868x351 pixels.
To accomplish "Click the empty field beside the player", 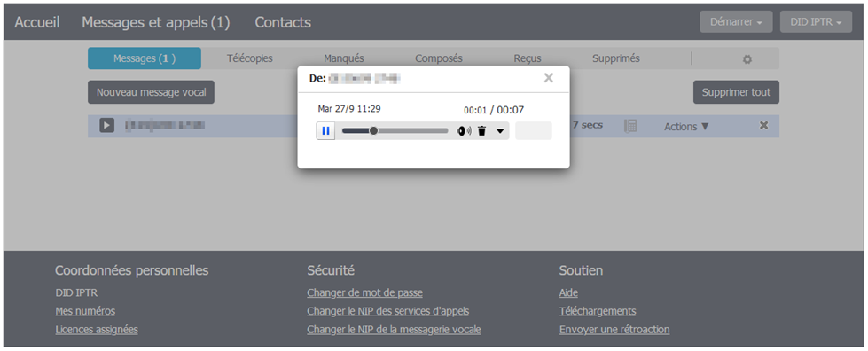I will pos(534,130).
